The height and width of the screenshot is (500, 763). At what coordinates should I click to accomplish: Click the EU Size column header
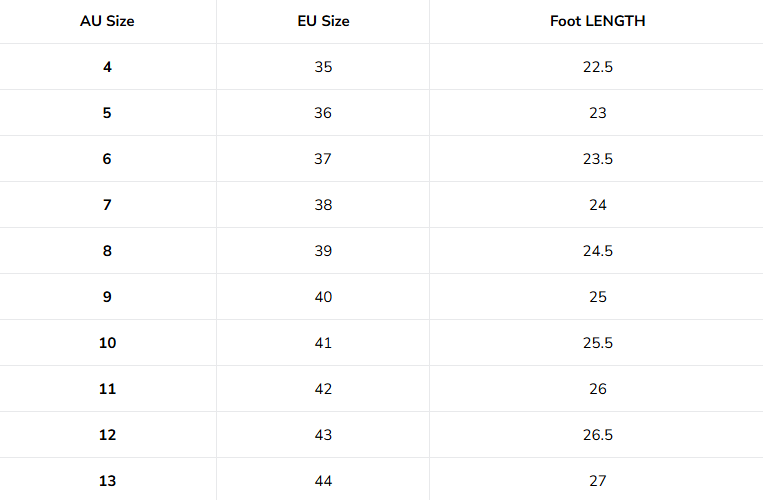(323, 21)
